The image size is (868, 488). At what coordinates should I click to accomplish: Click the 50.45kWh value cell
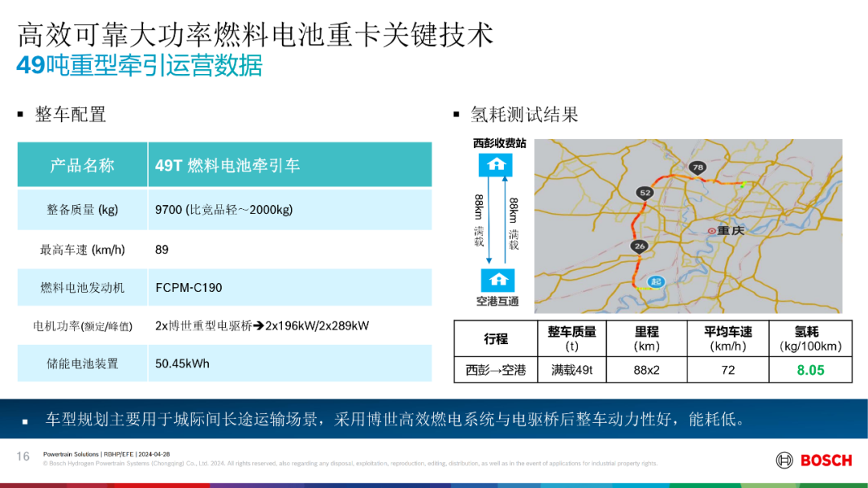coord(290,364)
